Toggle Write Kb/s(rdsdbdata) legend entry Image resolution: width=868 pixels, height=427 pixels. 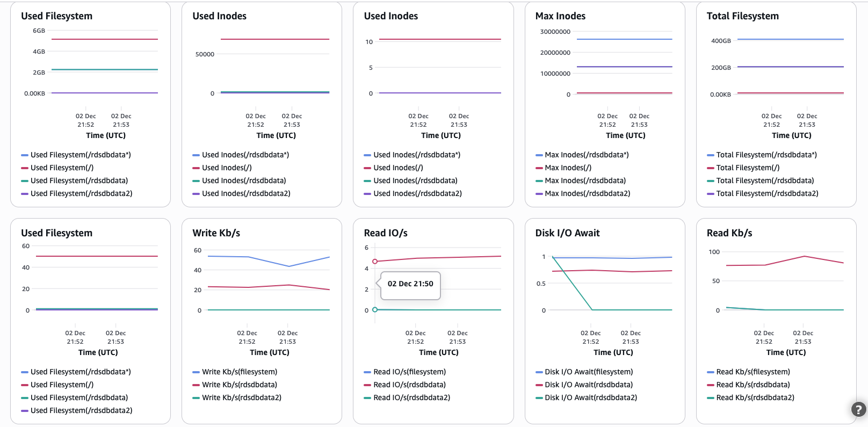[239, 385]
